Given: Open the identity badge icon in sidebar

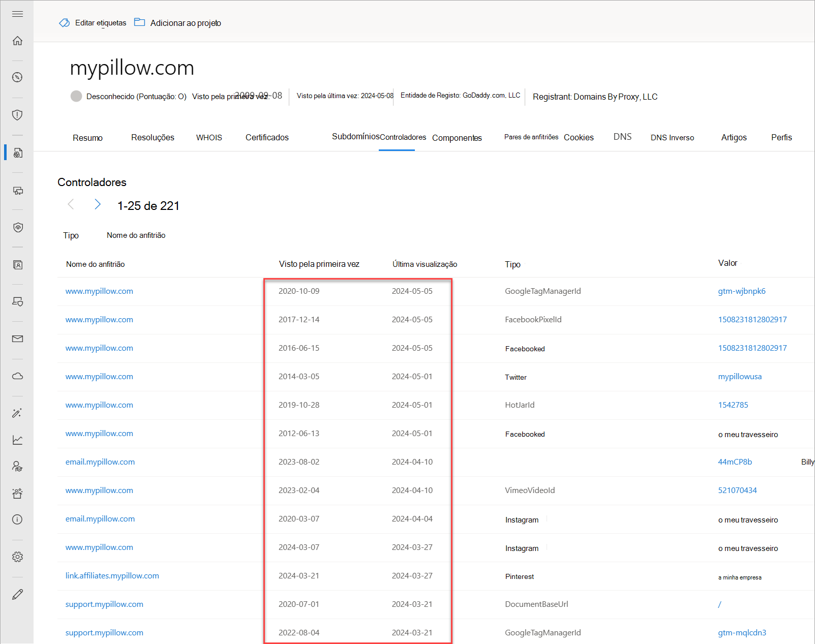Looking at the screenshot, I should (17, 265).
